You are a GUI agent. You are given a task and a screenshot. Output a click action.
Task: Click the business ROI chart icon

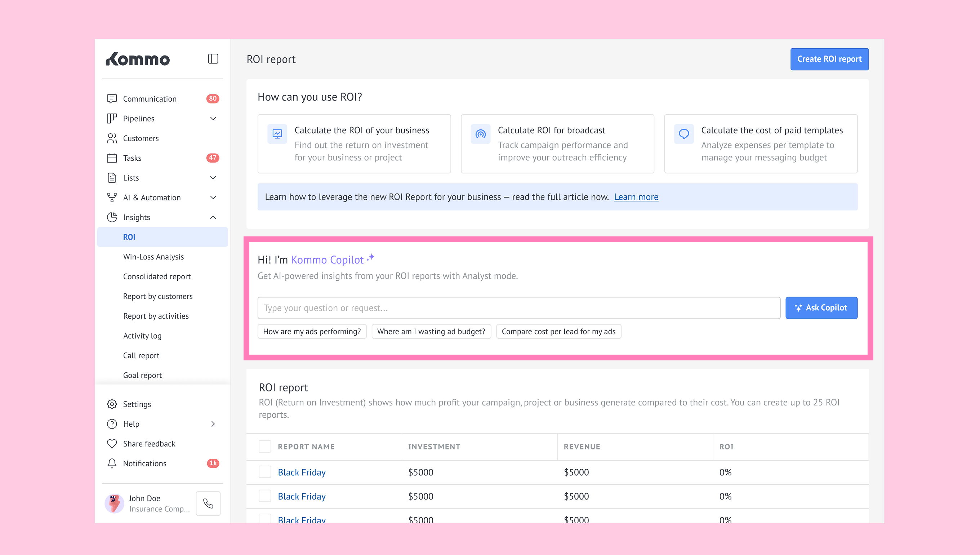pyautogui.click(x=277, y=134)
